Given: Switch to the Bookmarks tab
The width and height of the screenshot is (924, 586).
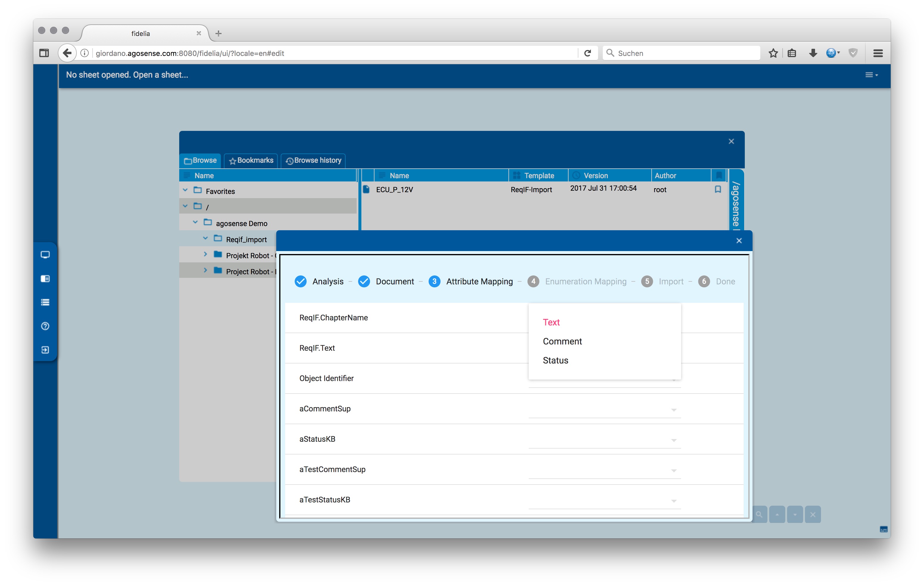Looking at the screenshot, I should (251, 160).
